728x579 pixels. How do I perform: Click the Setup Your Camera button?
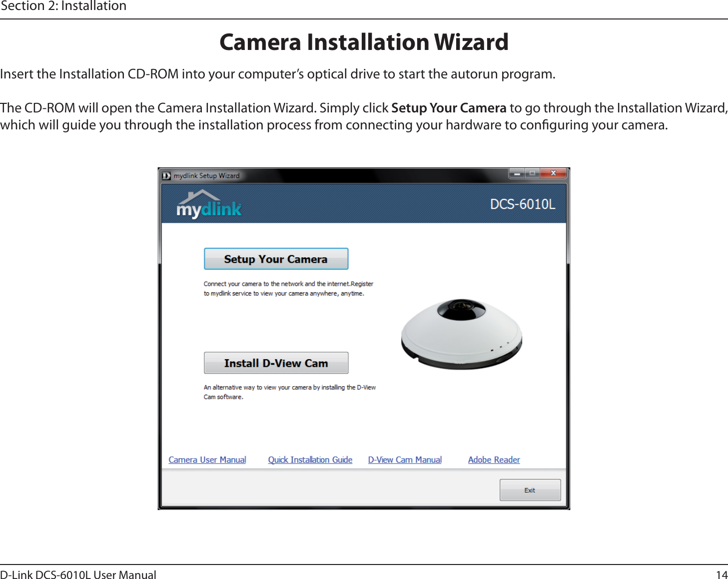tap(276, 259)
